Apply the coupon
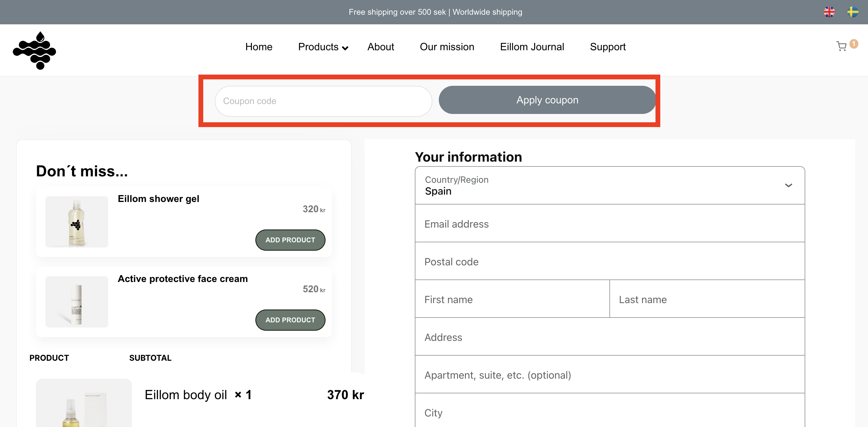The width and height of the screenshot is (868, 427). 547,100
